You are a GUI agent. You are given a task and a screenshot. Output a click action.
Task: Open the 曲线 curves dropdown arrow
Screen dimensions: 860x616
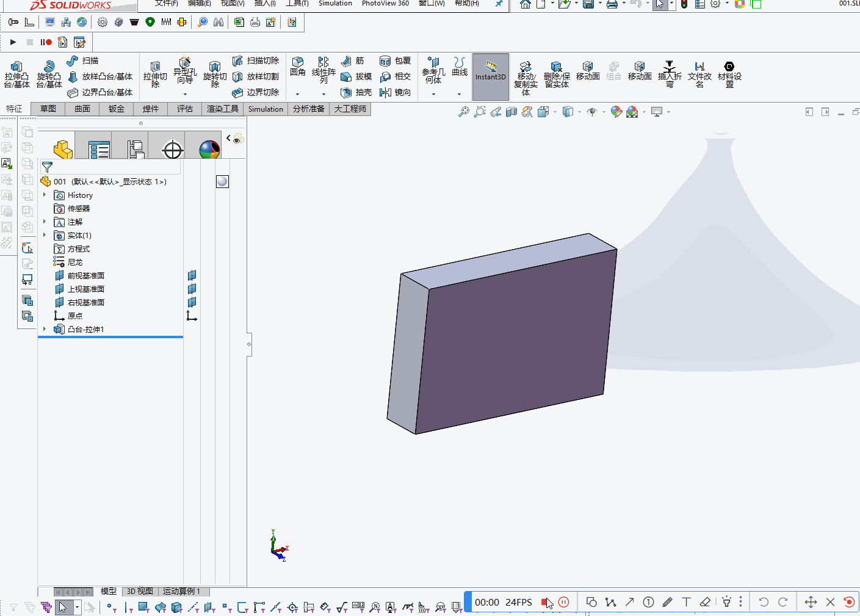[459, 94]
